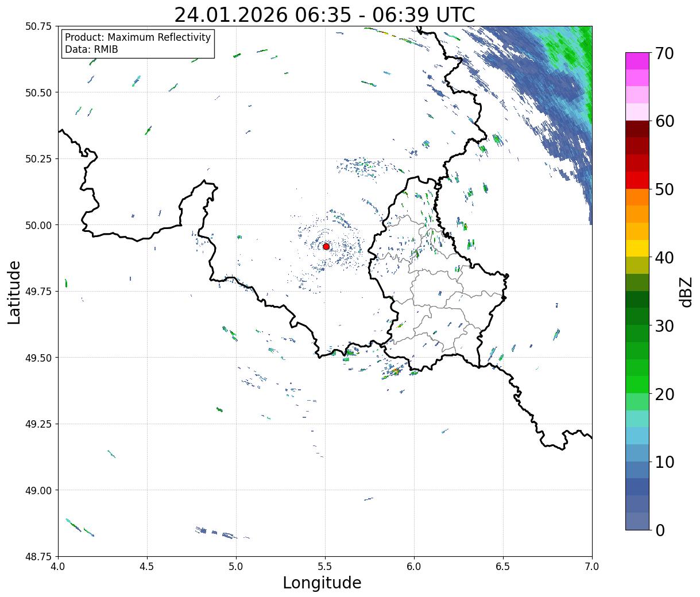Click the colorbar tick label 50
The image size is (700, 597).
[664, 189]
